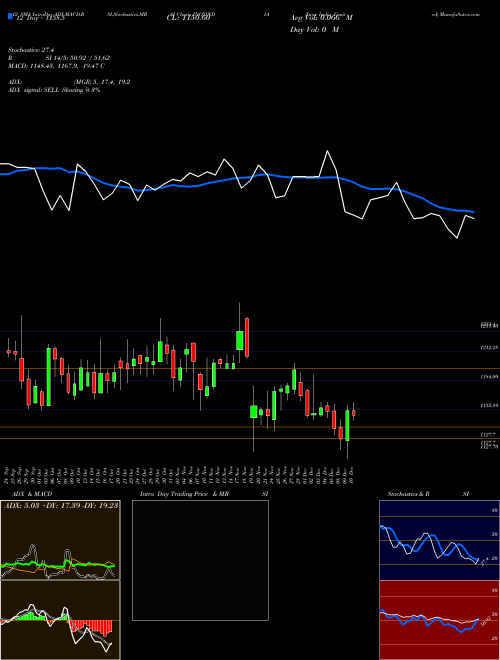
Task: Click the 'Avg Vol: 0.066 M' label
Action: click(x=321, y=18)
